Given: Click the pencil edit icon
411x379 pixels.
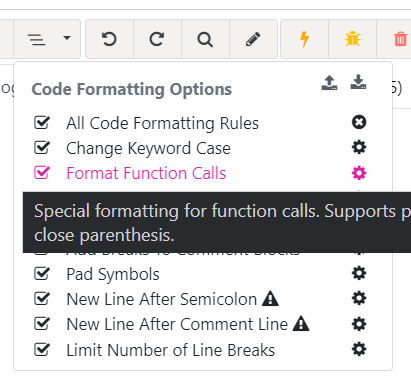Looking at the screenshot, I should pos(253,39).
